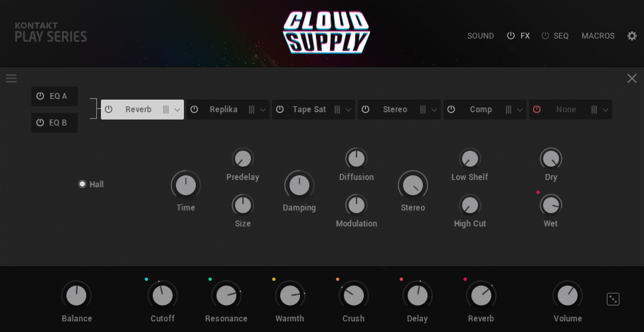The image size is (644, 332).
Task: Click the Delay macro knob
Action: click(418, 296)
